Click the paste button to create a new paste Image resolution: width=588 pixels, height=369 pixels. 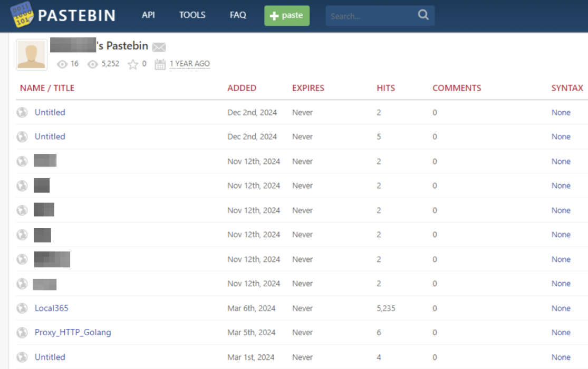286,15
